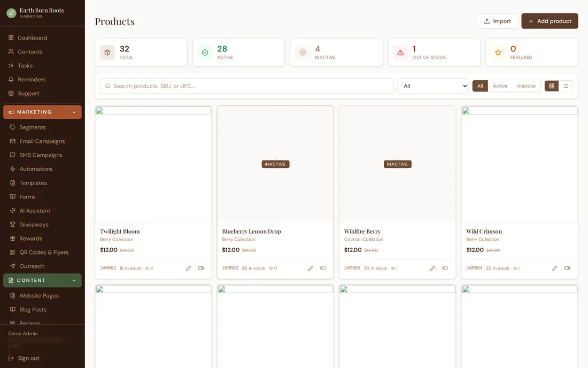588x368 pixels.
Task: Switch to list view
Action: point(566,86)
